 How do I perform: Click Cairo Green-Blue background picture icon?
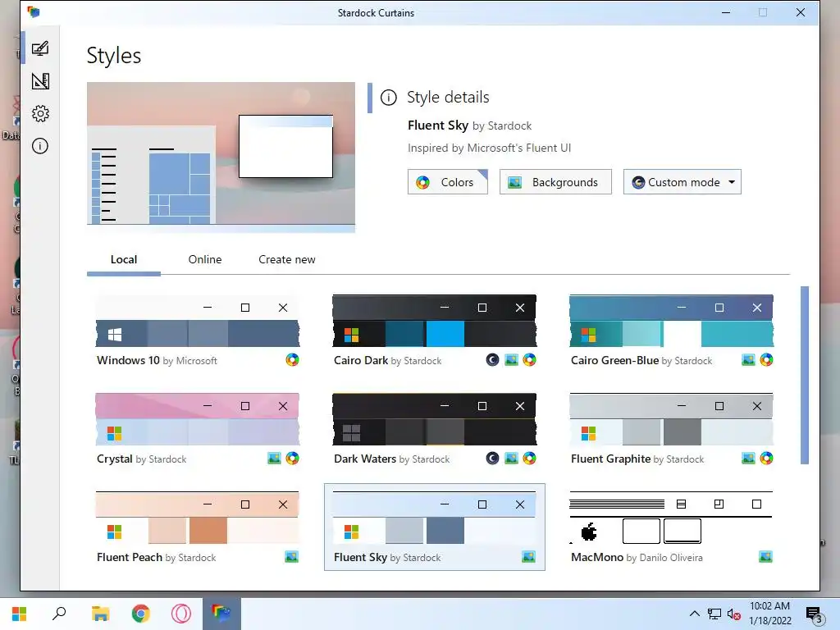748,360
